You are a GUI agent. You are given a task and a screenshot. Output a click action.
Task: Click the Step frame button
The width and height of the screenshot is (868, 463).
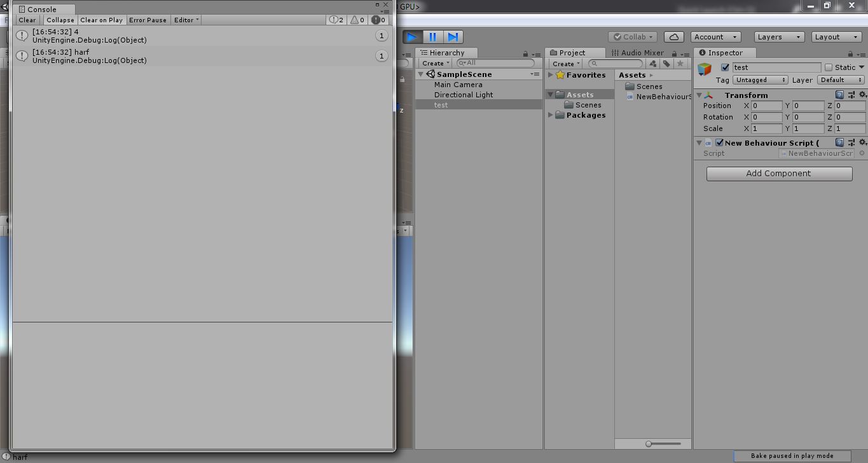453,37
